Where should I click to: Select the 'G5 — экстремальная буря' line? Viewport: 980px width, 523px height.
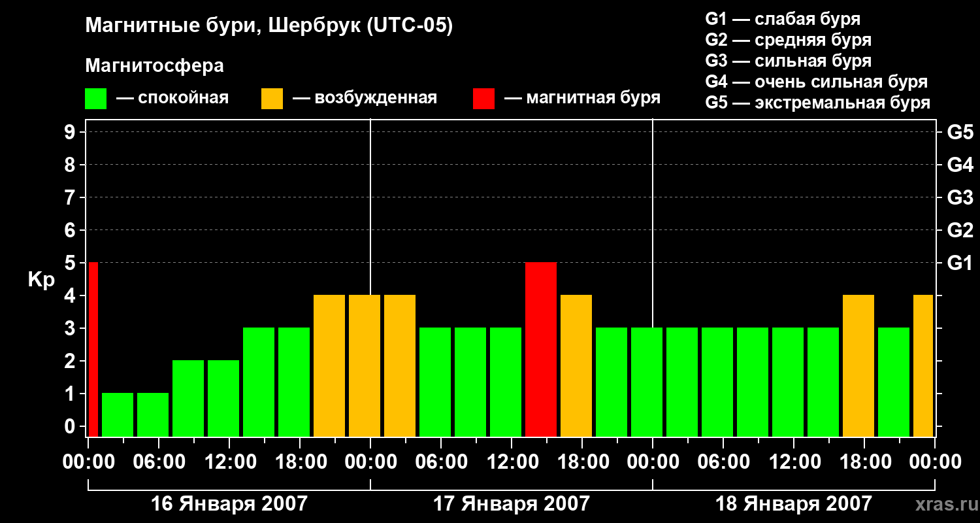(817, 103)
